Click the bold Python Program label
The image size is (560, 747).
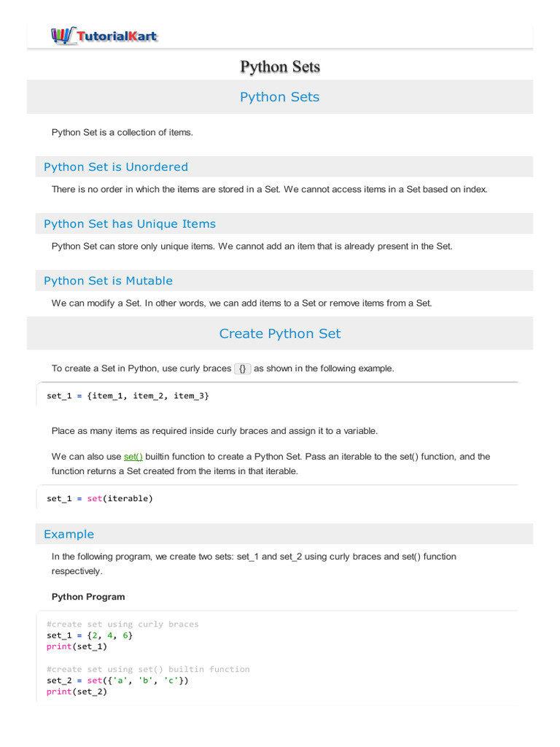(88, 597)
